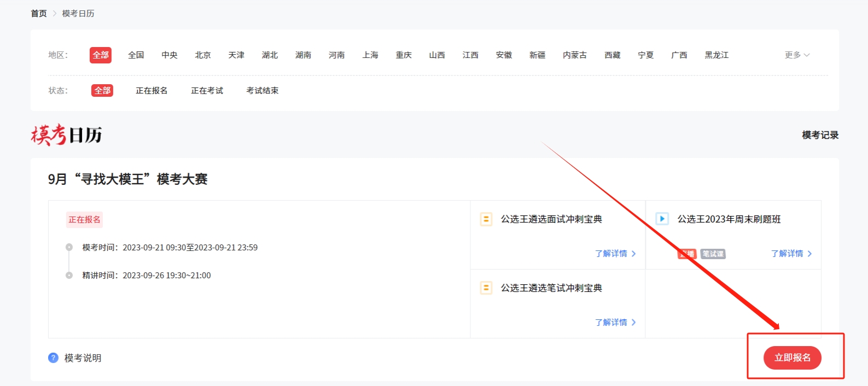Click the orange document icon for 笔试冲刺宝典

click(x=486, y=288)
